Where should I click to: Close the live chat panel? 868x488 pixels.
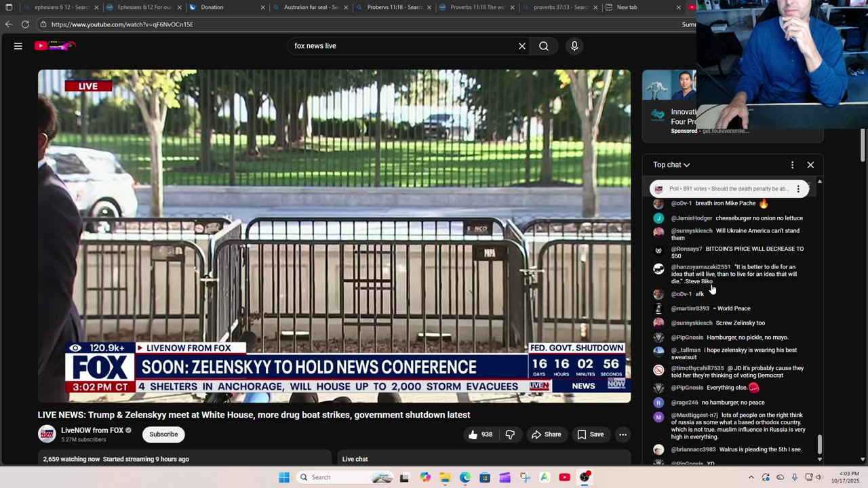[810, 165]
